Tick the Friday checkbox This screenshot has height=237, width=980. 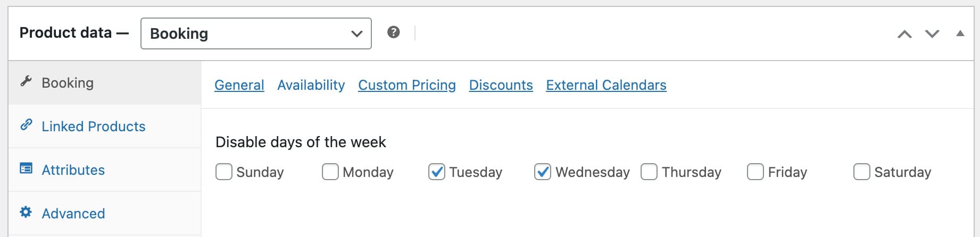pos(755,172)
